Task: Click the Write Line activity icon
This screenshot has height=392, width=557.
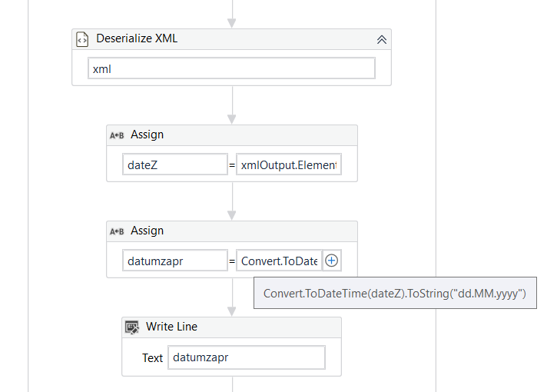Action: (x=132, y=327)
